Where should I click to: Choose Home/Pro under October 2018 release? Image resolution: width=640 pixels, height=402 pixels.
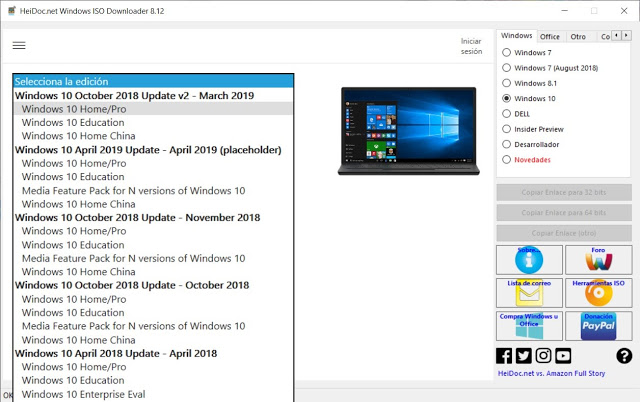coord(153,299)
